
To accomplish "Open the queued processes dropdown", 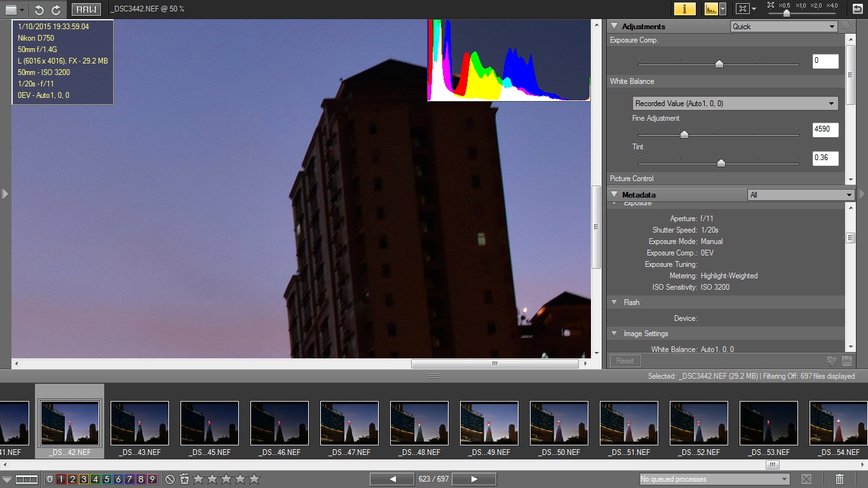I will click(714, 479).
